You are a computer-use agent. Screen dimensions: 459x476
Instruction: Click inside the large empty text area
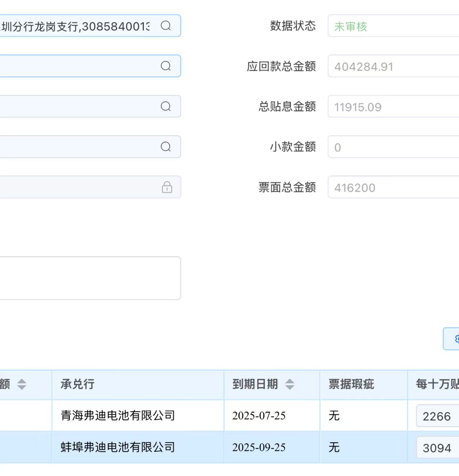pyautogui.click(x=90, y=278)
